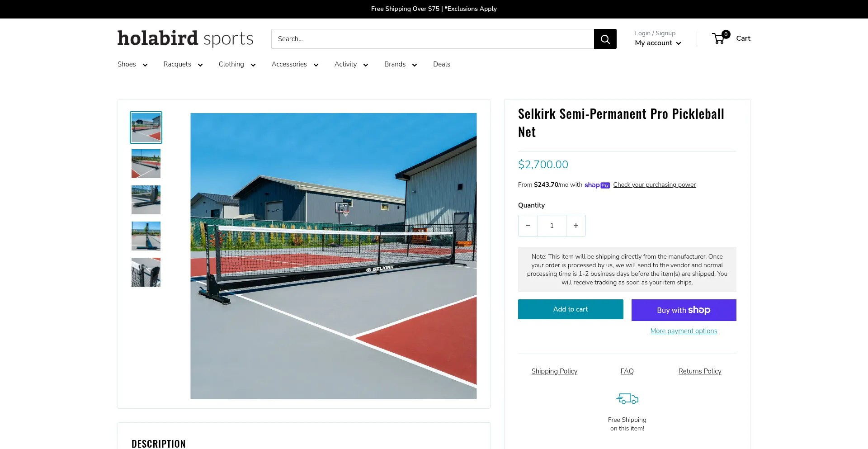Expand the Racquets dropdown
This screenshot has width=868, height=449.
pos(183,64)
